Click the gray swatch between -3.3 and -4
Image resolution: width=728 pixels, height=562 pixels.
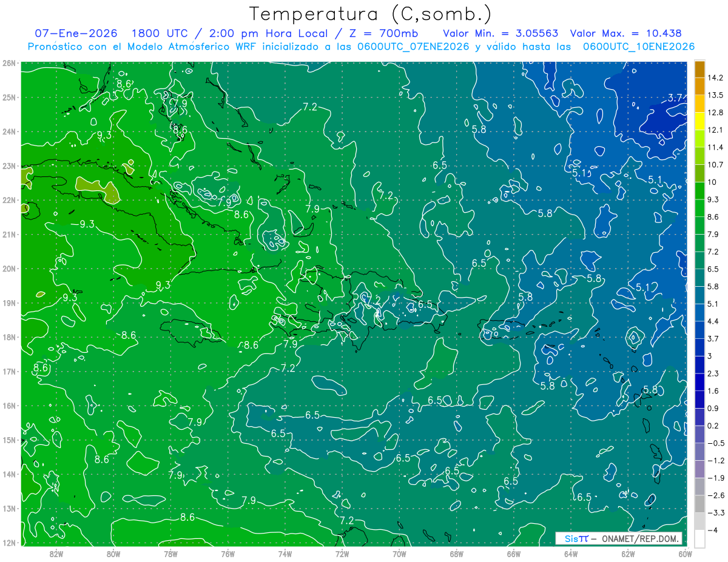[699, 521]
